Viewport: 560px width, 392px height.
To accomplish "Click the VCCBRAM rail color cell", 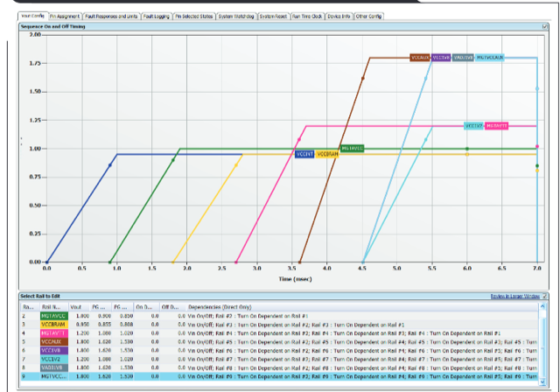I will click(x=53, y=323).
